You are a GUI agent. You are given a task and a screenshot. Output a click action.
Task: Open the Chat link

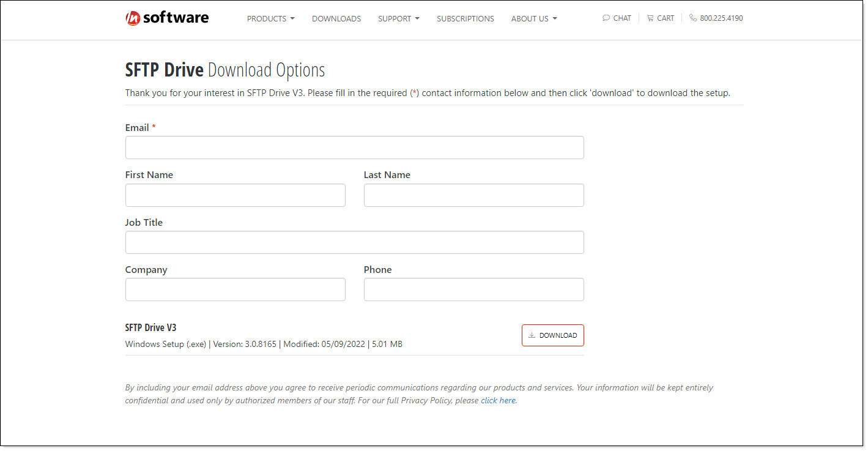617,18
